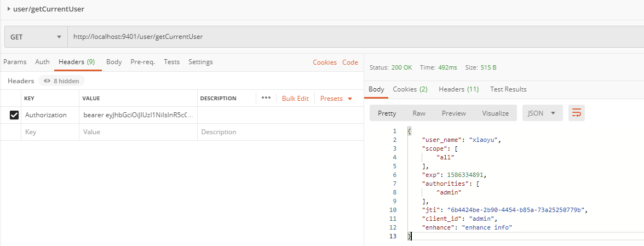
Task: Click the VALUE column header
Action: pyautogui.click(x=91, y=99)
